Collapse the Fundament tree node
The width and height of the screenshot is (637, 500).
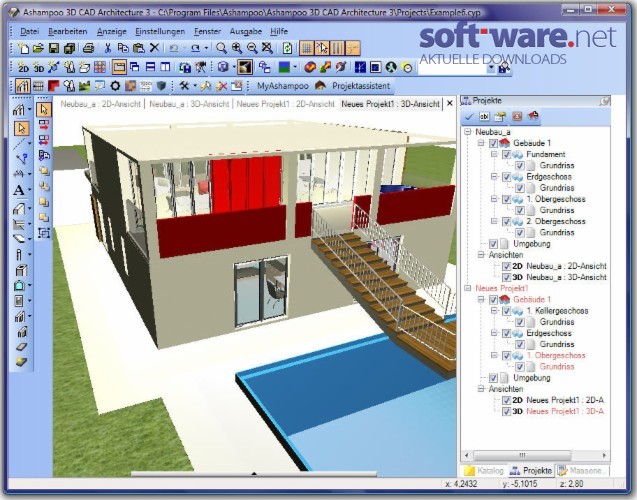coord(494,154)
